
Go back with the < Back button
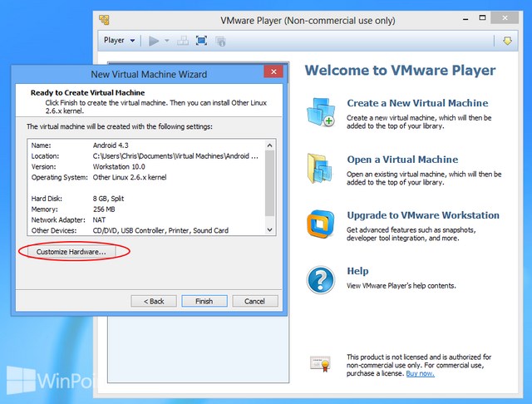154,301
